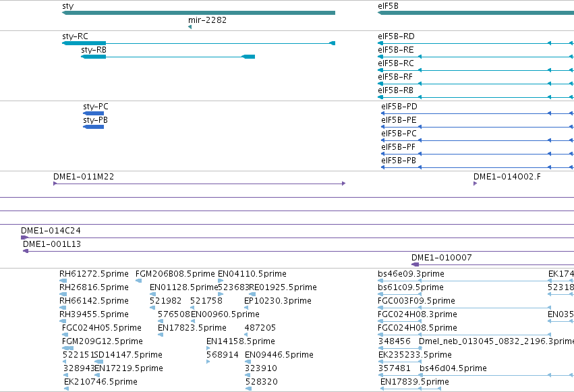This screenshot has width=574, height=392.
Task: Click the EN09446.5prime EST
Action: point(248,362)
